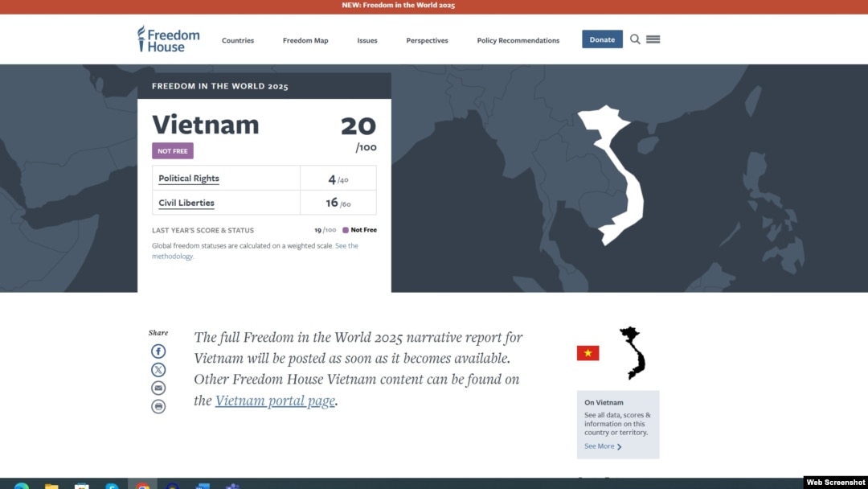868x489 pixels.
Task: Click the total score 20
Action: [x=358, y=125]
